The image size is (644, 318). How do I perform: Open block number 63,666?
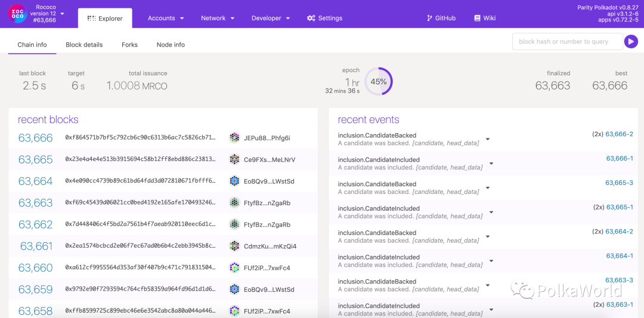(35, 138)
